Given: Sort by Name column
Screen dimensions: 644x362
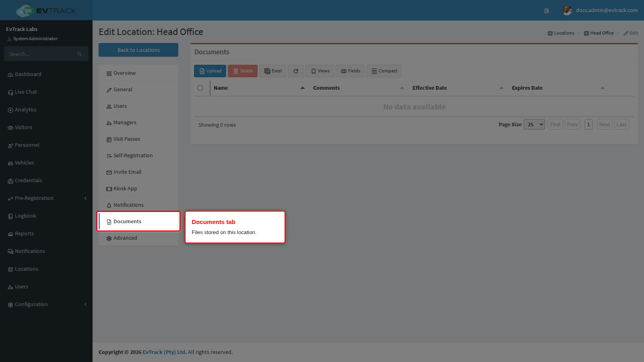Looking at the screenshot, I should click(259, 88).
